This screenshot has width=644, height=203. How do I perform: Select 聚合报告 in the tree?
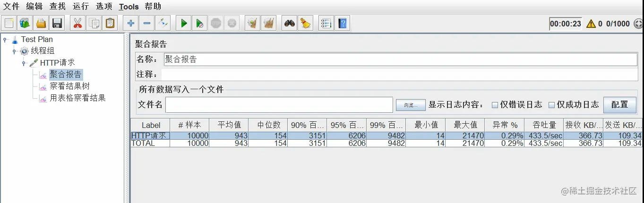click(x=66, y=74)
